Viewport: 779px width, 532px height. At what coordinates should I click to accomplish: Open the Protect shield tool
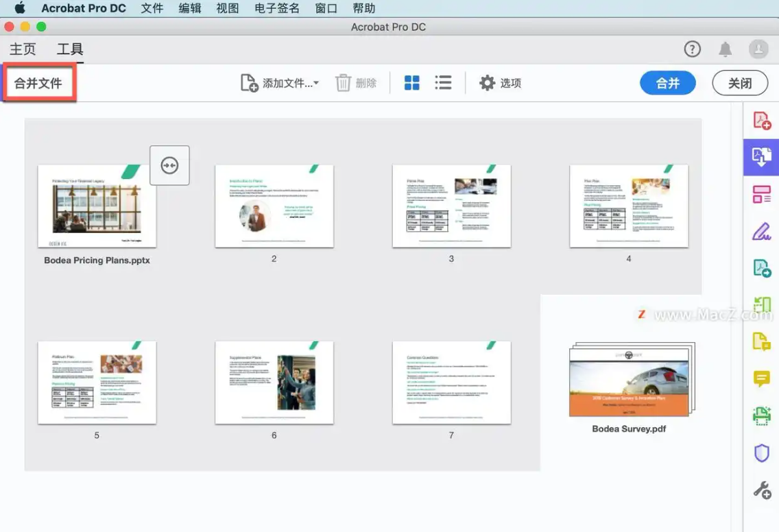(x=761, y=453)
